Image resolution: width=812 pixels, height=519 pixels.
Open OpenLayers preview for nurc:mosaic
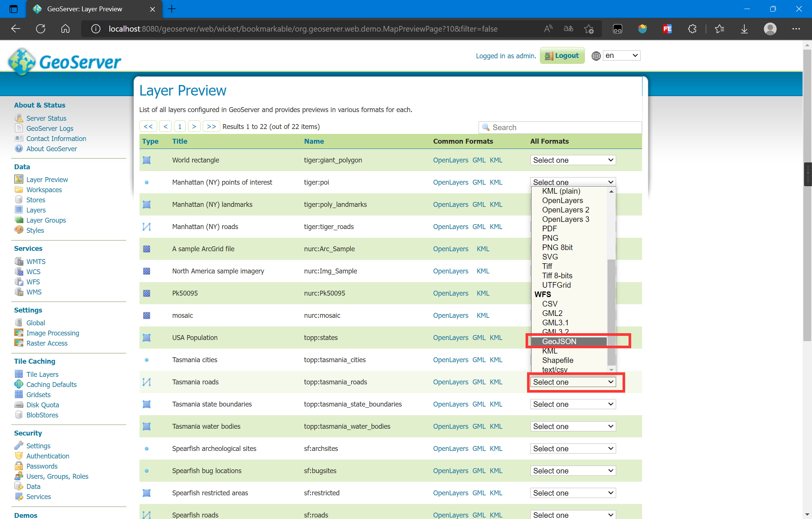click(x=450, y=315)
